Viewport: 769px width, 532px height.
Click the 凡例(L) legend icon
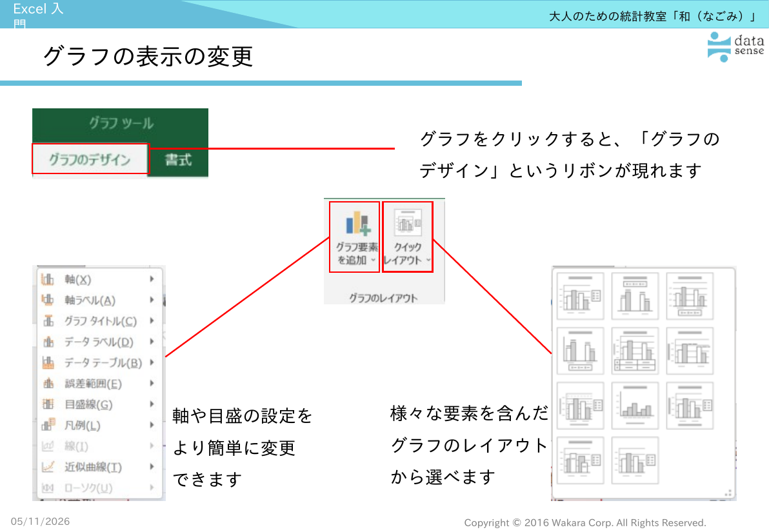coord(48,424)
